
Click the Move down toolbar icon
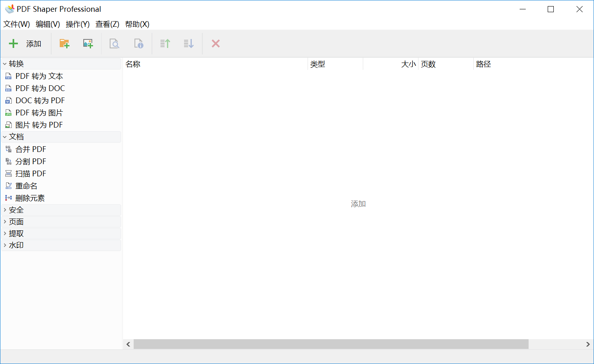pos(189,43)
